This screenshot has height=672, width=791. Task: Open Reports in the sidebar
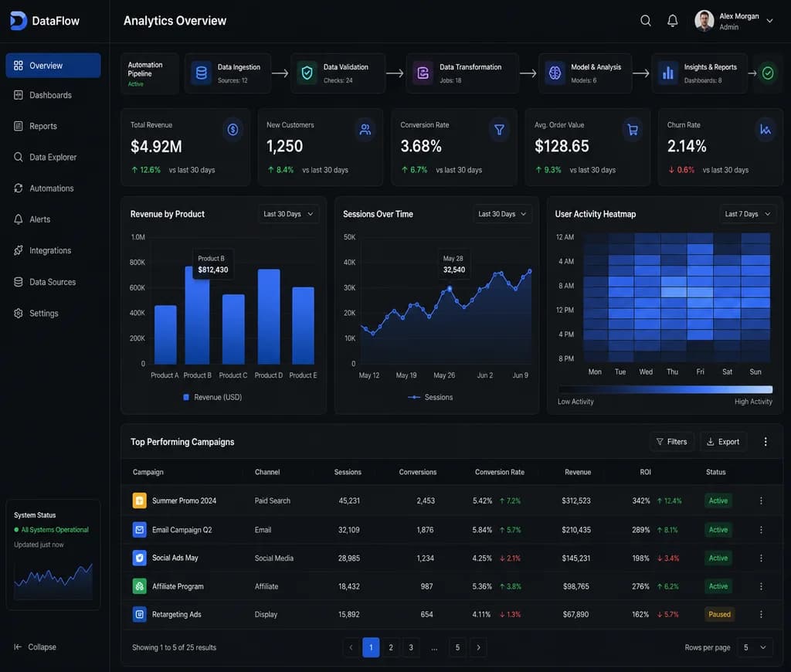coord(53,126)
